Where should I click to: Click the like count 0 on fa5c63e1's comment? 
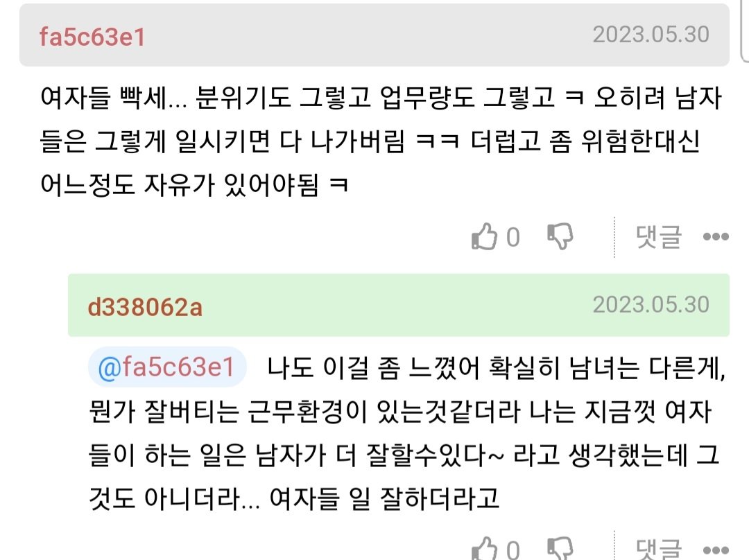[x=513, y=238]
